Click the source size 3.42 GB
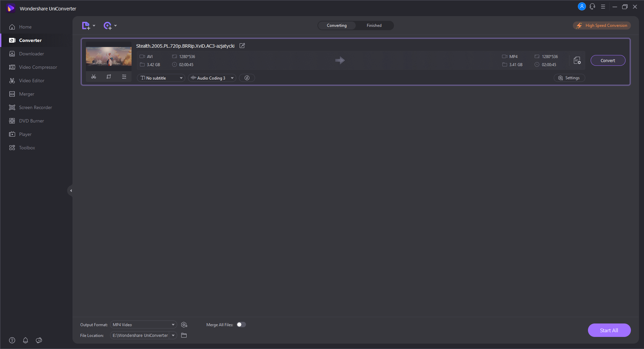The height and width of the screenshot is (349, 644). [x=153, y=65]
